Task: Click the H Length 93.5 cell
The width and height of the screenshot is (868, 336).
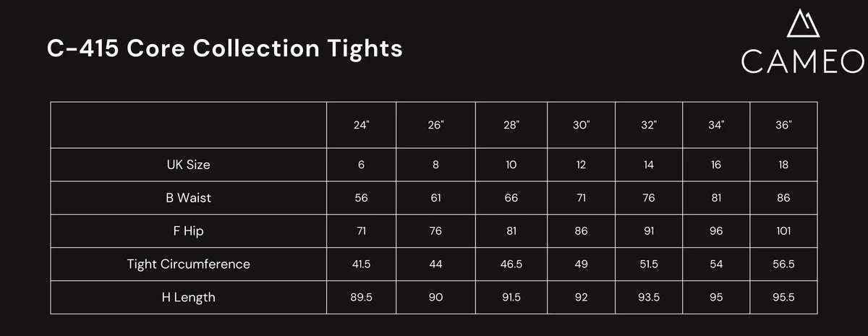Action: (649, 297)
